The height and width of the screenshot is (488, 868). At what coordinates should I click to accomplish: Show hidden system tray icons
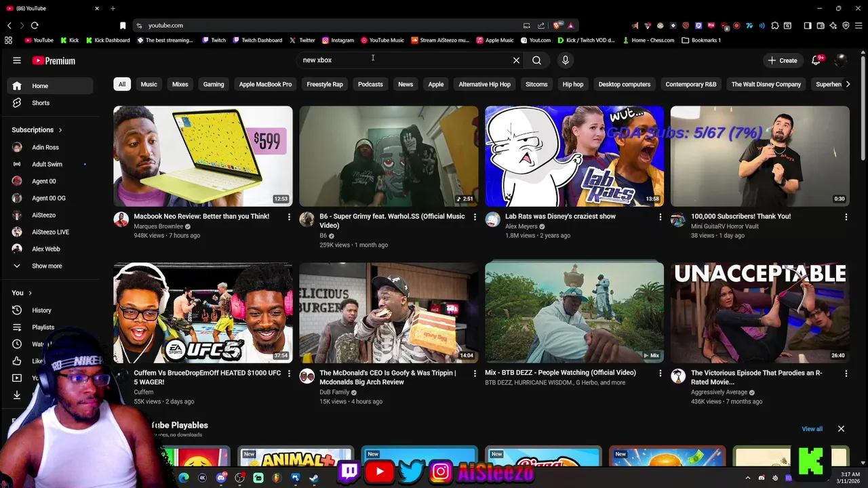(748, 478)
